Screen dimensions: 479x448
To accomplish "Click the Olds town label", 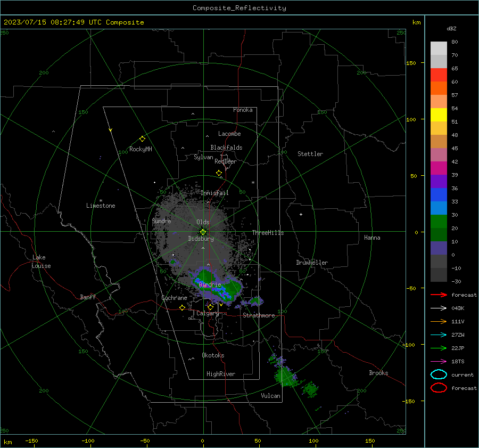I will click(x=203, y=222).
